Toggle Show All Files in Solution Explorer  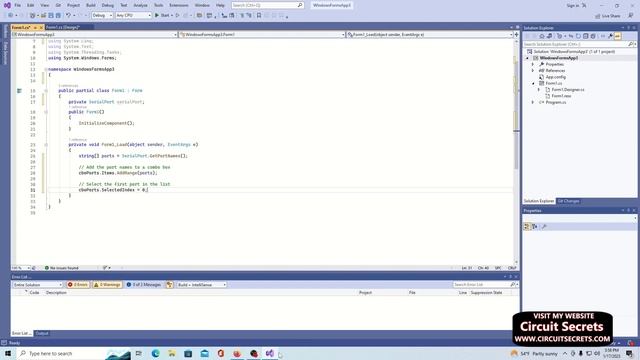pyautogui.click(x=593, y=36)
